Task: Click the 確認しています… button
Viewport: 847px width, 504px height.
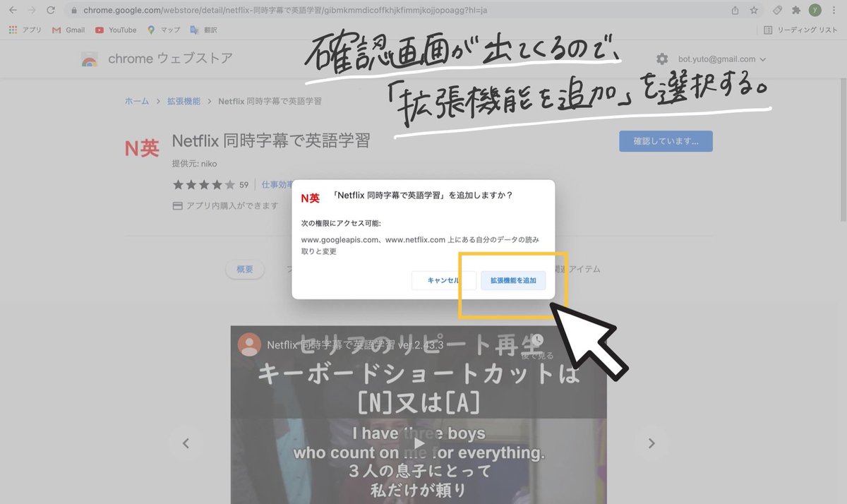Action: coord(666,141)
